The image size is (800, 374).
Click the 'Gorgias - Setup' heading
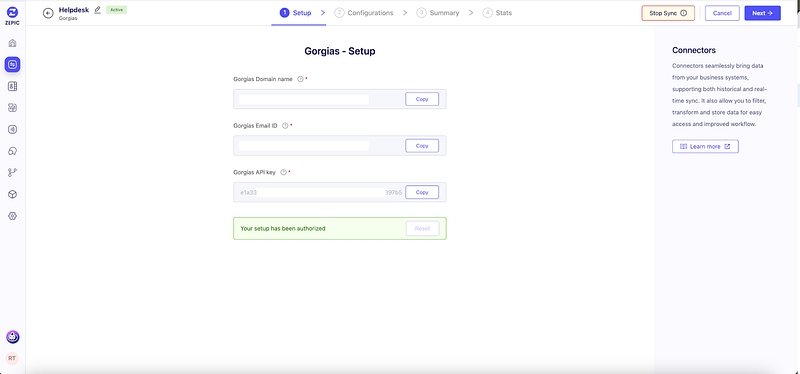click(x=340, y=51)
